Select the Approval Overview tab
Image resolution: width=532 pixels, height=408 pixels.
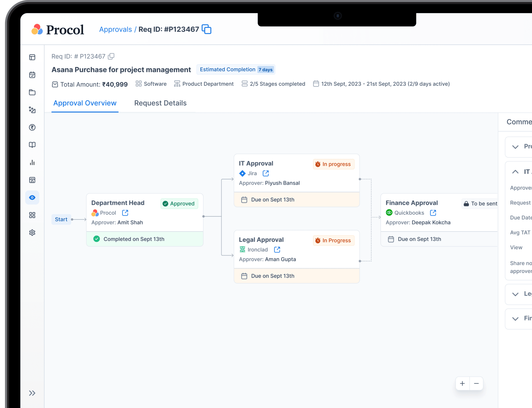tap(85, 103)
